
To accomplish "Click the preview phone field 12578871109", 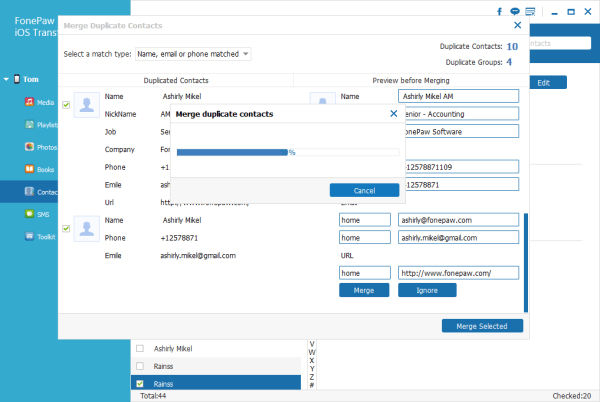I will pyautogui.click(x=461, y=167).
